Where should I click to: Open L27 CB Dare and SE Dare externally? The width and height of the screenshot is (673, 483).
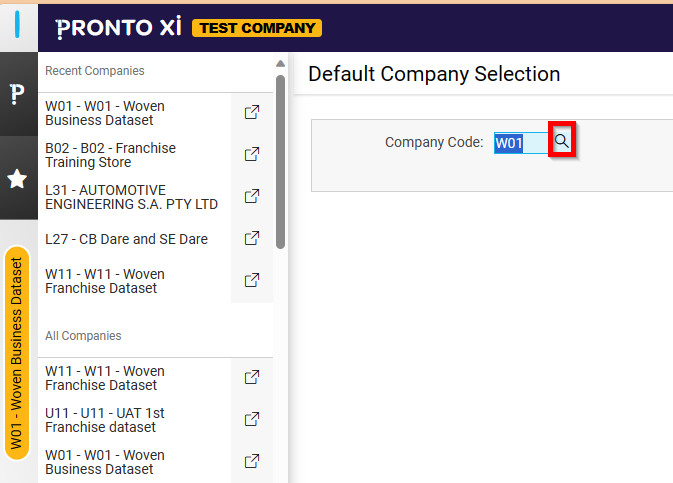tap(252, 239)
